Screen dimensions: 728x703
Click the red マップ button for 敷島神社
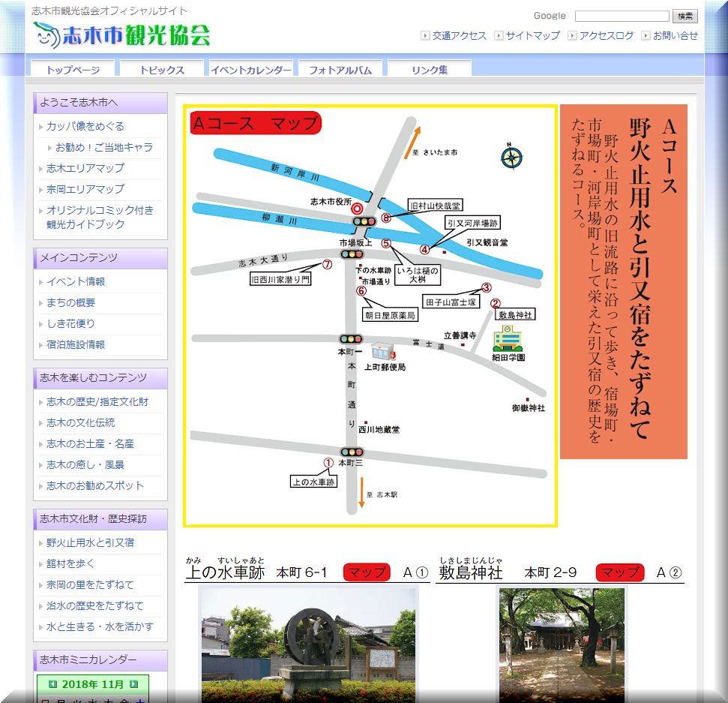(620, 572)
